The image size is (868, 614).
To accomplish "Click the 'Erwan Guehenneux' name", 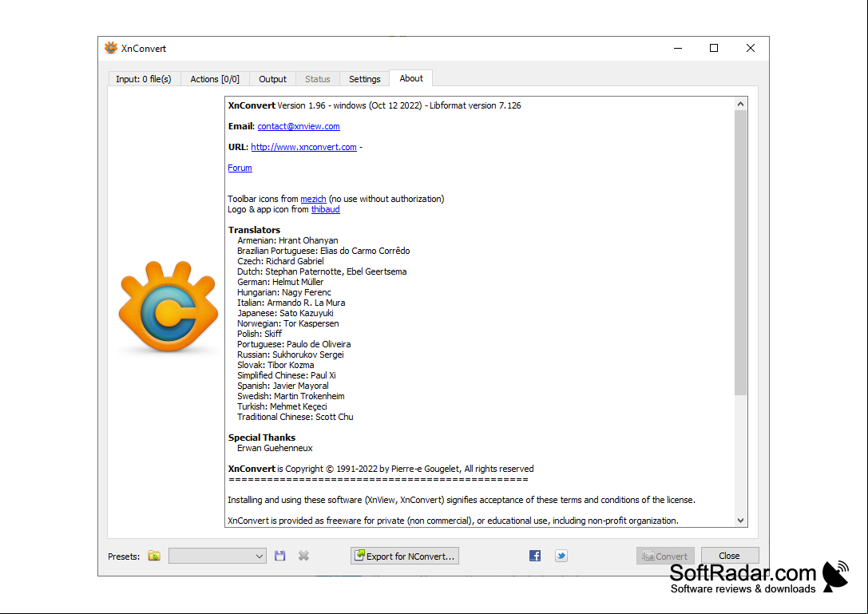I will 275,449.
